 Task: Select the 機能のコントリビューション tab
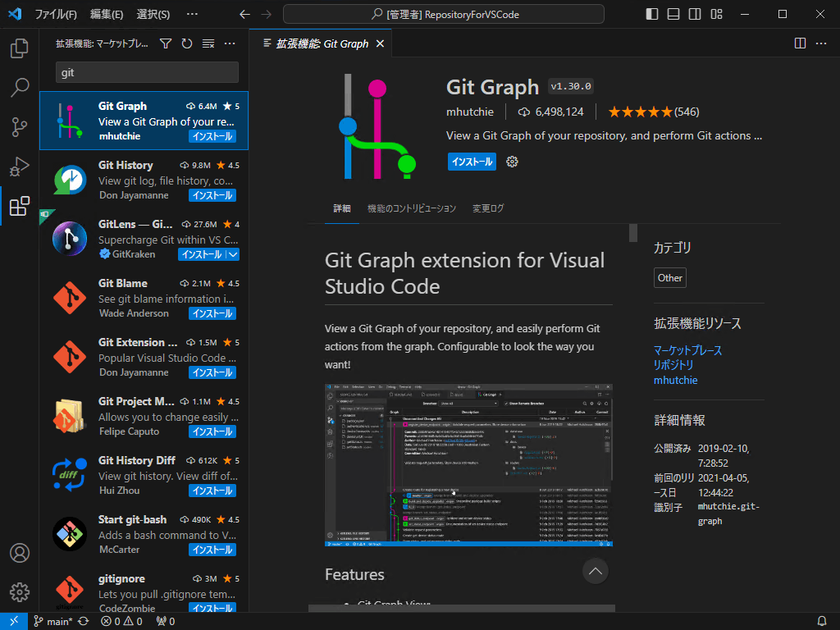[x=412, y=208]
